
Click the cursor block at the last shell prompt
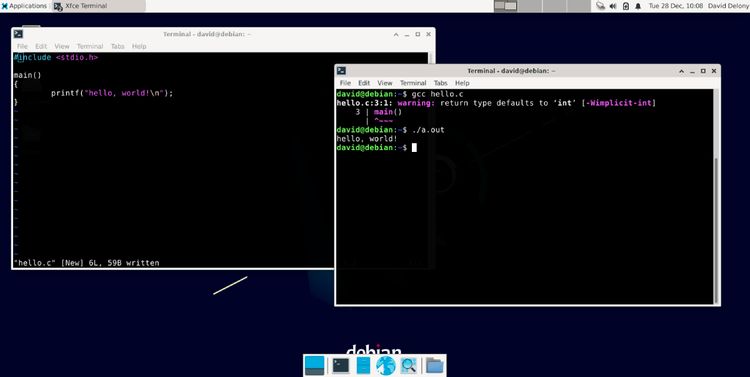pos(414,147)
